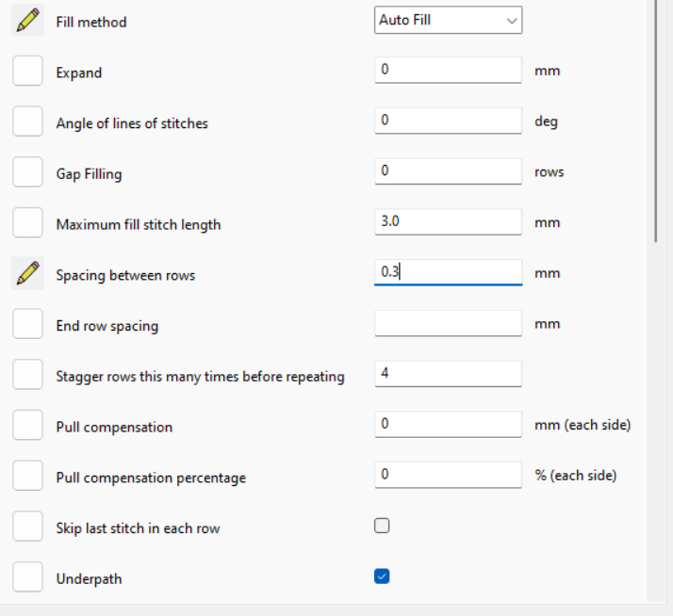
Task: Click the Maximum fill stitch length field
Action: [x=448, y=221]
